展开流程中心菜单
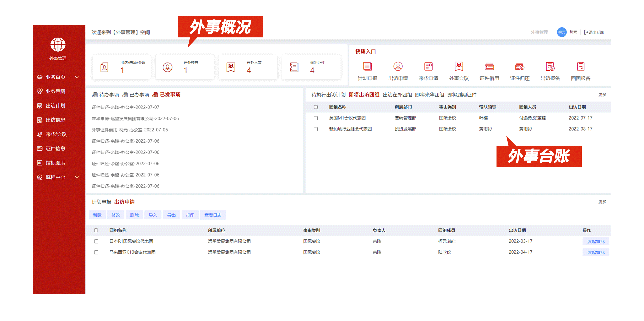The width and height of the screenshot is (644, 321). tap(77, 177)
